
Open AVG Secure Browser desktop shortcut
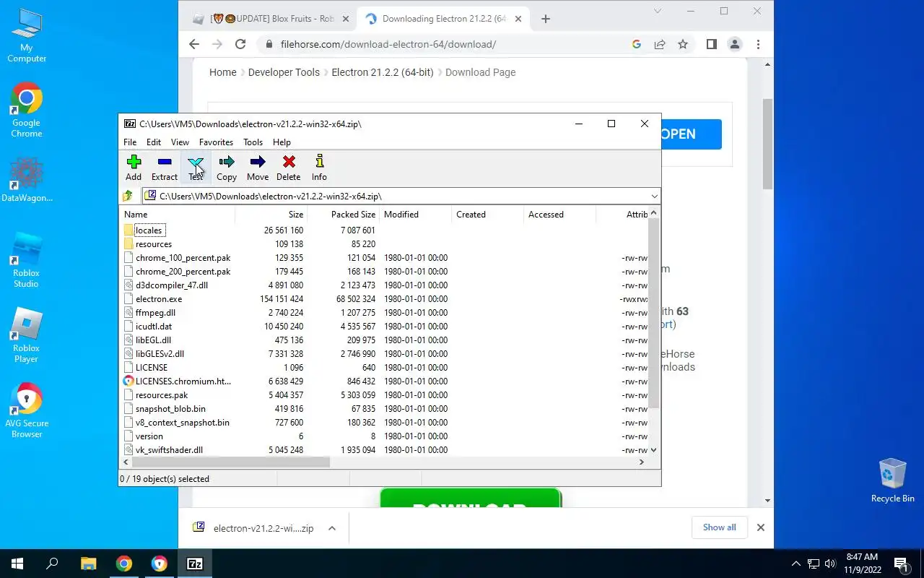[27, 410]
